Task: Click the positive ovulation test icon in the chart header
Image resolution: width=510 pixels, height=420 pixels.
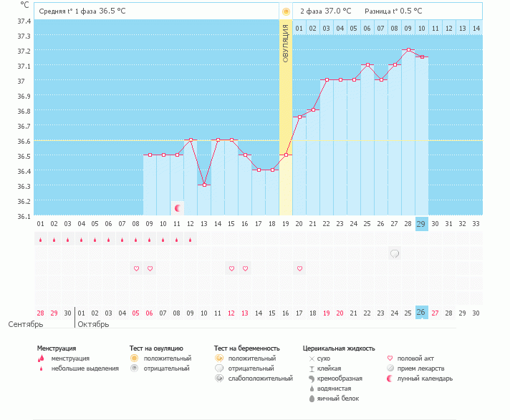Action: point(286,11)
